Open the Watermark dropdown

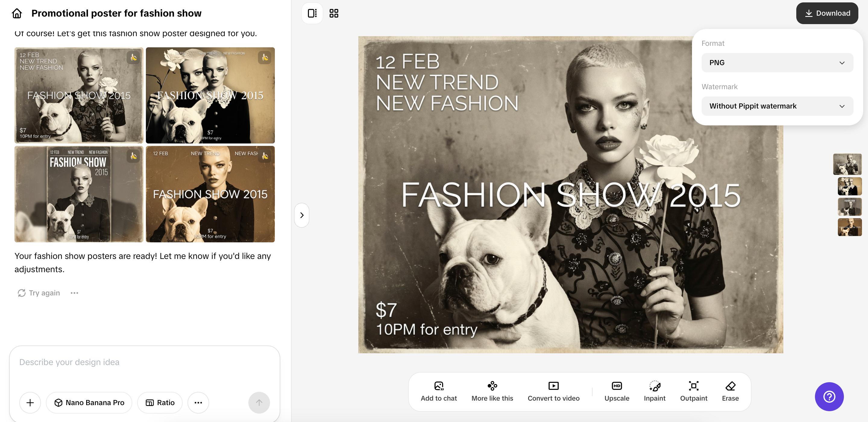pos(777,106)
